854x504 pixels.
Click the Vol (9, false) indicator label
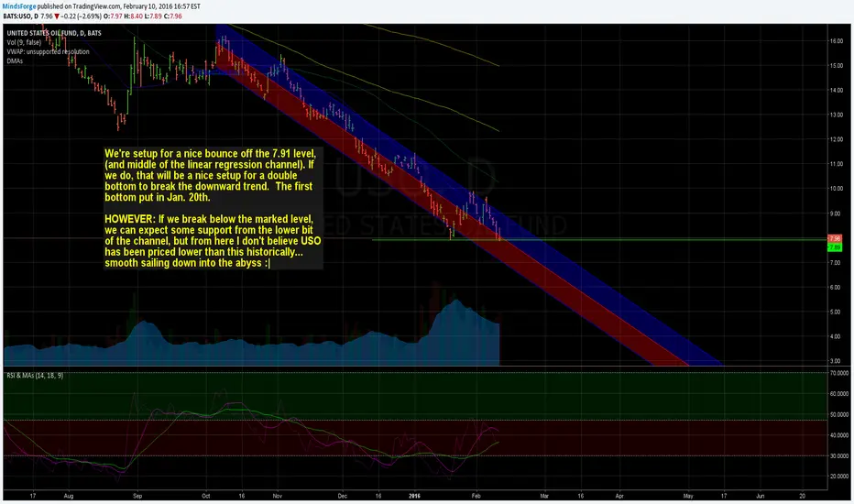coord(24,42)
